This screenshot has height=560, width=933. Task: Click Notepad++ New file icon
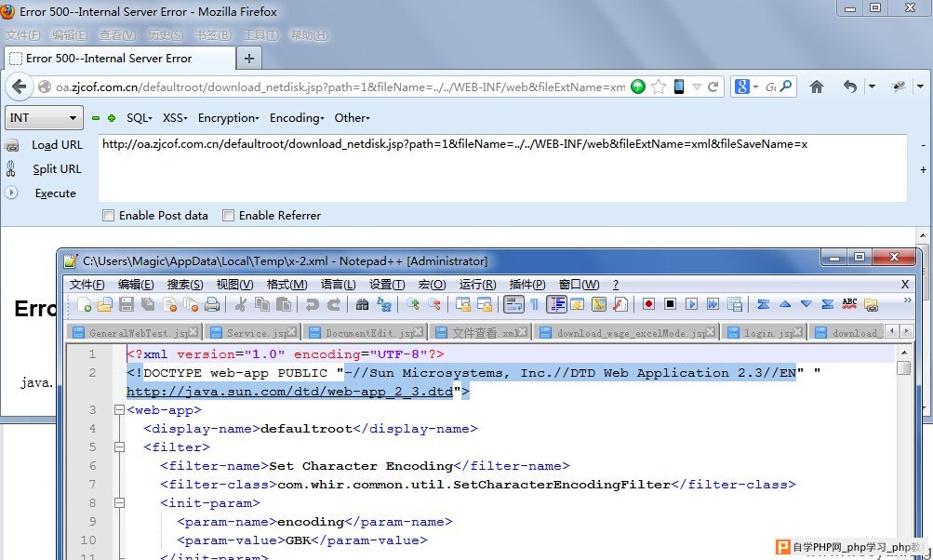click(84, 305)
